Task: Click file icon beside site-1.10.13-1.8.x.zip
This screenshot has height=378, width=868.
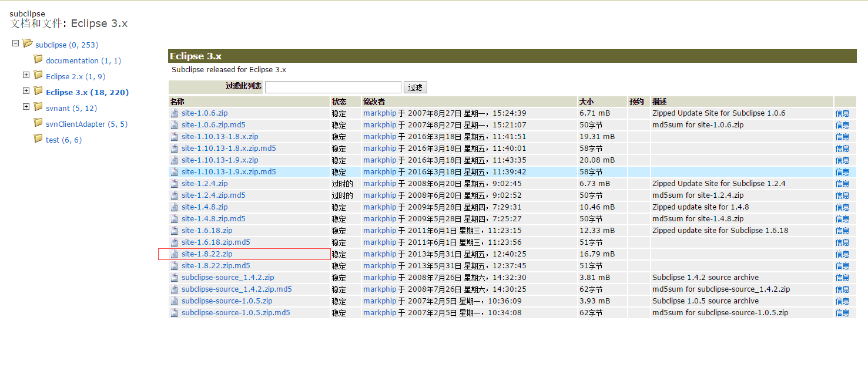Action: tap(174, 137)
